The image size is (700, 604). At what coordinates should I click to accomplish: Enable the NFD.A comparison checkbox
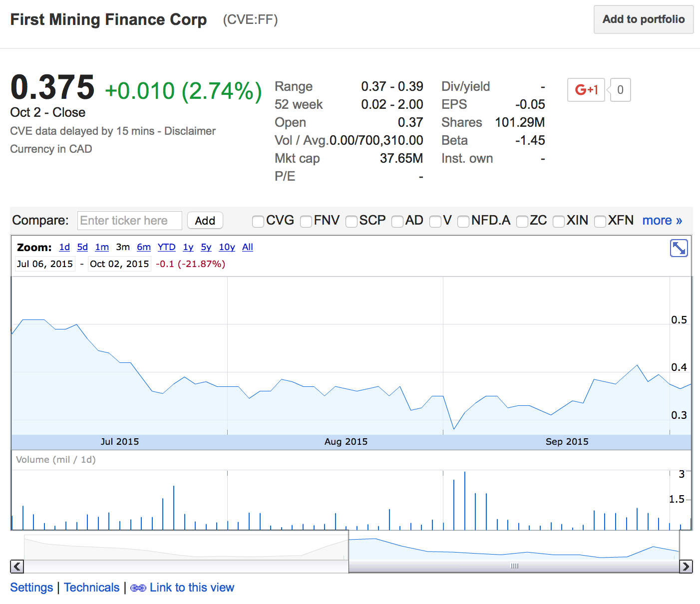463,221
